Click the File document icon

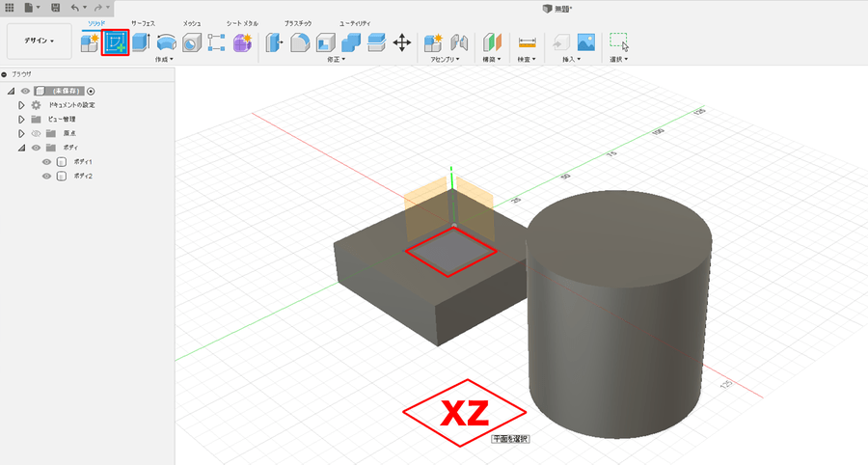point(29,8)
